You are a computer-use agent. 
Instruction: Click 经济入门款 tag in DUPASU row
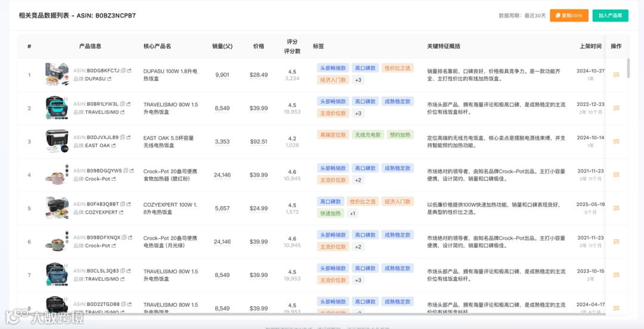[333, 80]
